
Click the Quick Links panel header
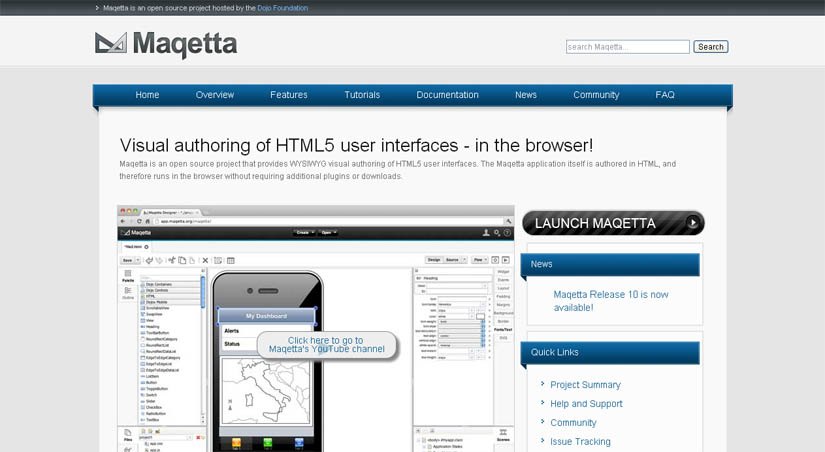(610, 353)
